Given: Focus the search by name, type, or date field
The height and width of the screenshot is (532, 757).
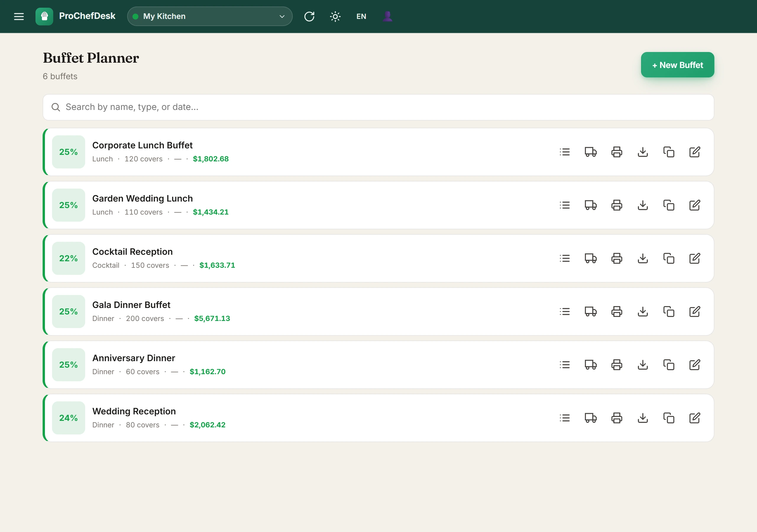Looking at the screenshot, I should tap(378, 107).
